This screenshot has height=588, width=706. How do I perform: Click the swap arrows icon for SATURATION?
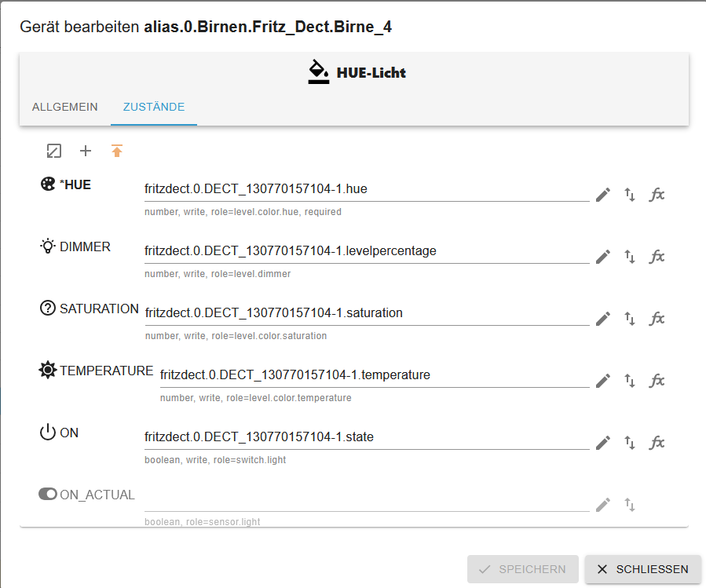(630, 319)
